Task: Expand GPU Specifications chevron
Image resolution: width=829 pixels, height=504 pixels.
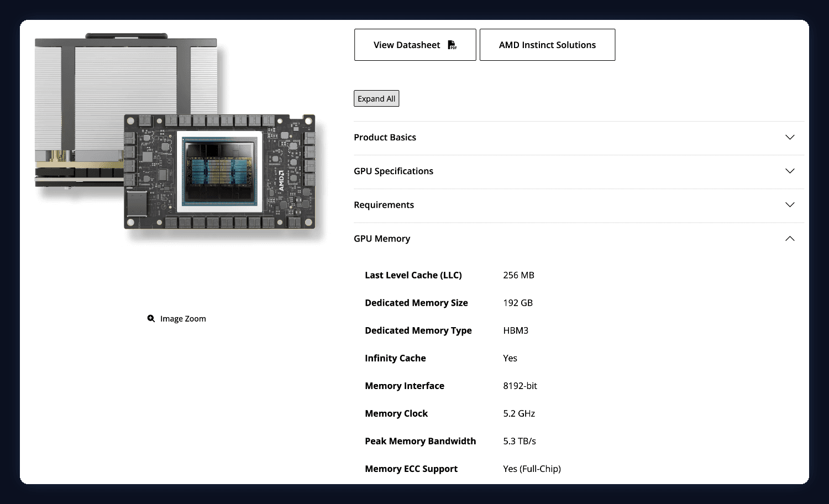Action: tap(790, 171)
